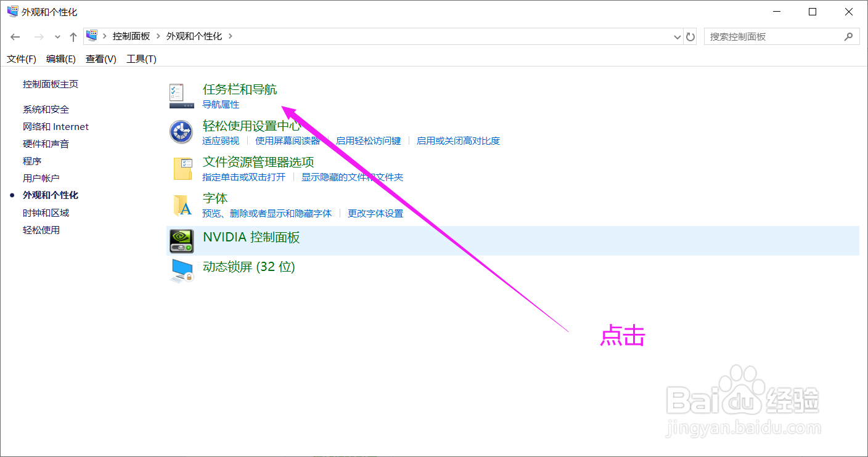Click the NVIDIA control panel icon
Viewport: 868px width, 457px height.
click(x=181, y=241)
